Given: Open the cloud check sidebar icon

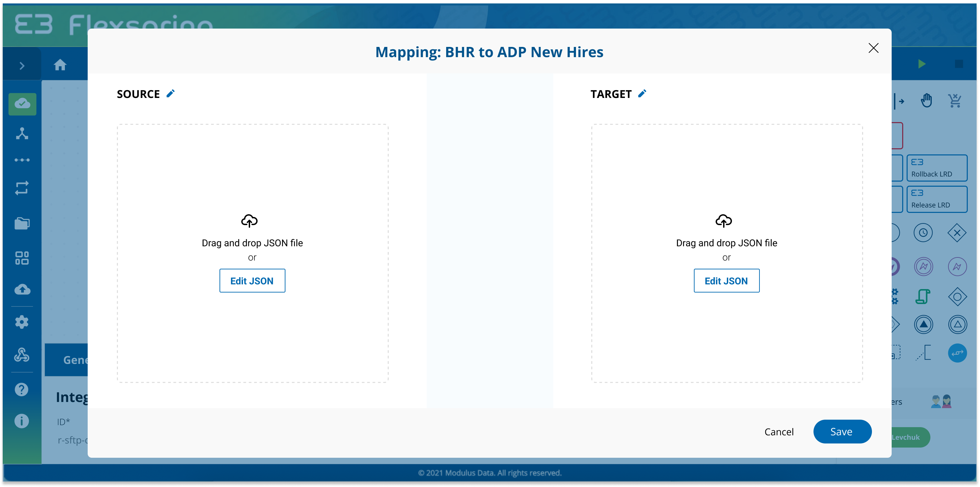Looking at the screenshot, I should click(22, 104).
